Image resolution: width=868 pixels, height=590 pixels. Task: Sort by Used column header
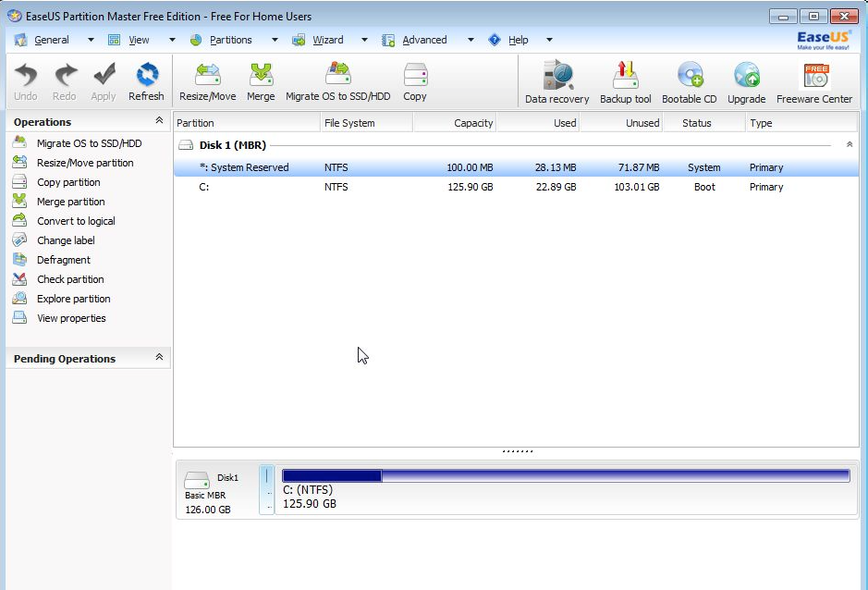[x=538, y=123]
